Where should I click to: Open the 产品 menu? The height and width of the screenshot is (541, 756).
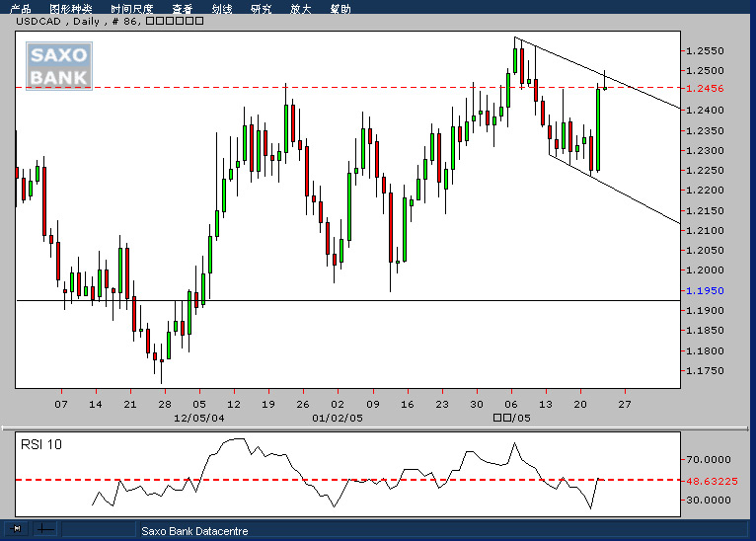tap(20, 8)
